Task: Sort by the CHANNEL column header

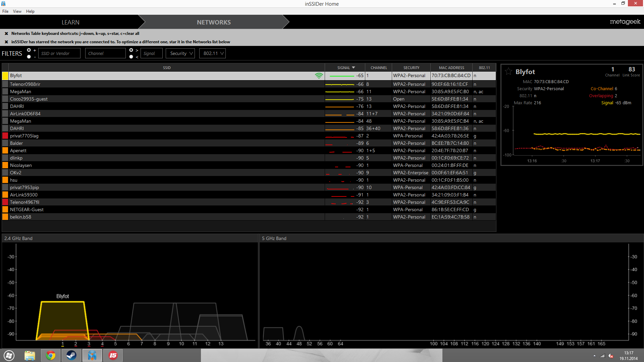Action: coord(379,68)
